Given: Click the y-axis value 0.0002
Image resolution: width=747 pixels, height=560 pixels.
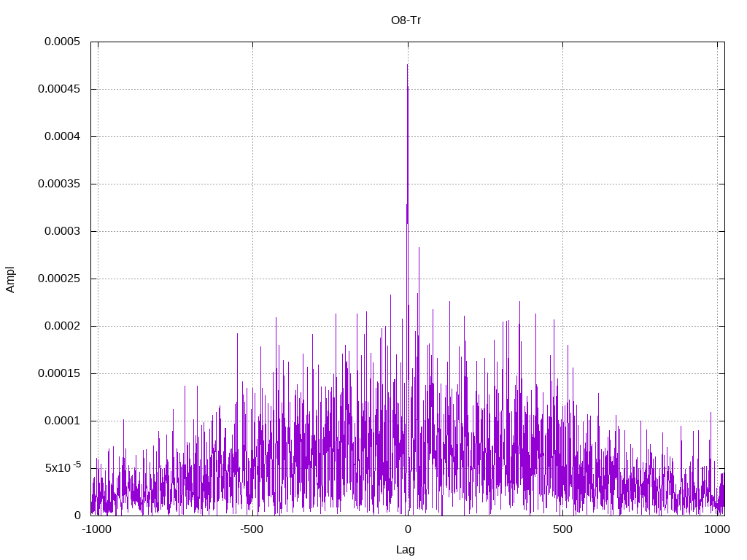Looking at the screenshot, I should [63, 326].
